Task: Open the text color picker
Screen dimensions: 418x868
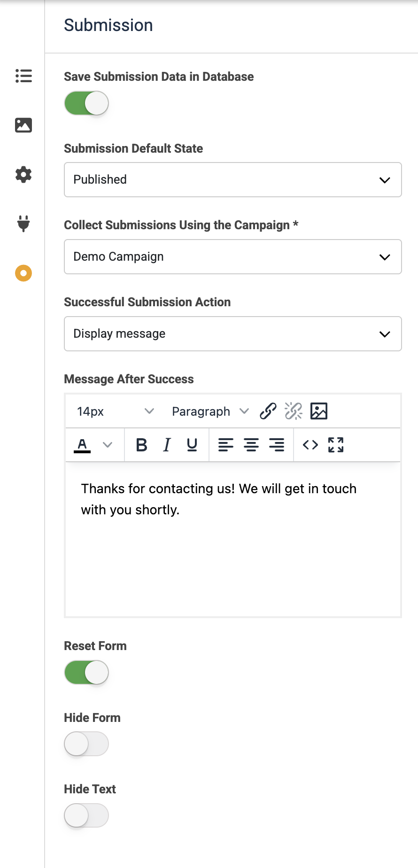Action: pyautogui.click(x=108, y=445)
